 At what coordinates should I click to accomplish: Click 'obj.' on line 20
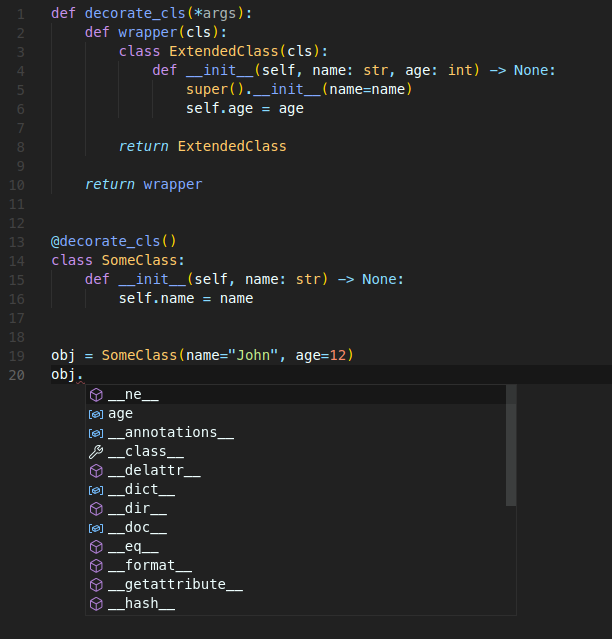pyautogui.click(x=67, y=374)
